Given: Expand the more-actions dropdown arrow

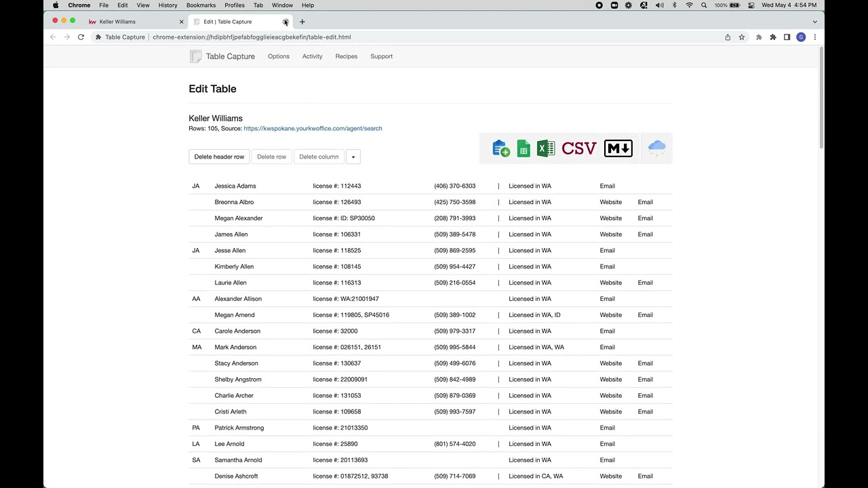Looking at the screenshot, I should 353,157.
